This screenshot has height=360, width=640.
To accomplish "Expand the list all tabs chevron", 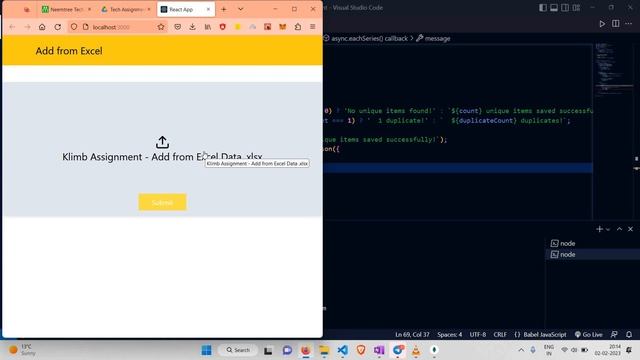I will click(240, 9).
